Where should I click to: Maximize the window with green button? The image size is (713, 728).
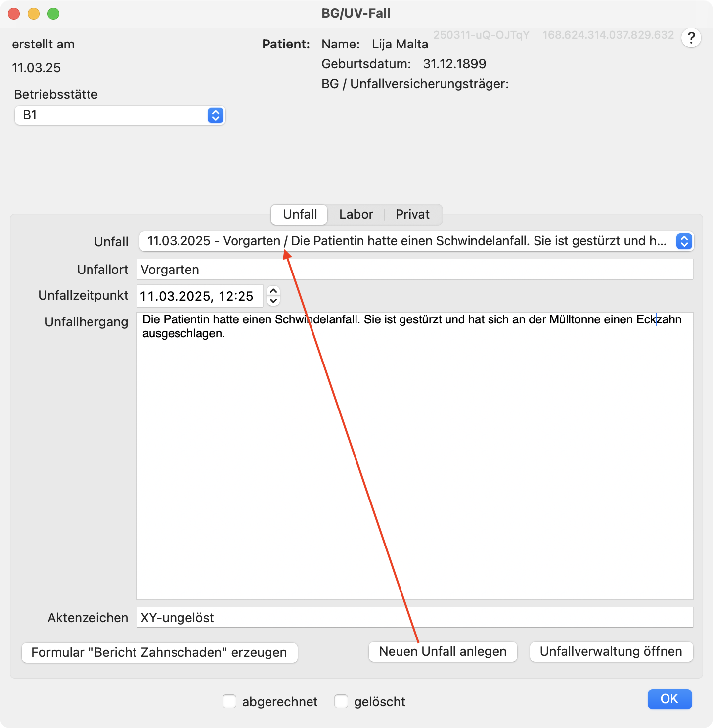coord(53,14)
